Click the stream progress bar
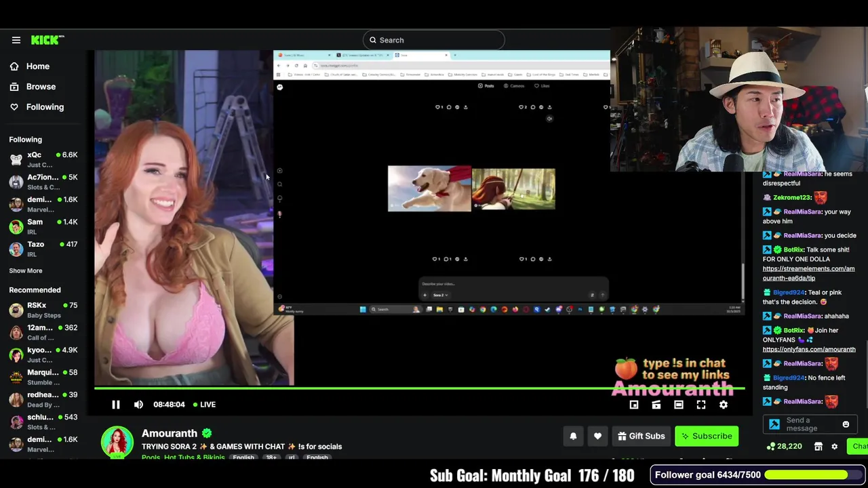 pos(420,388)
